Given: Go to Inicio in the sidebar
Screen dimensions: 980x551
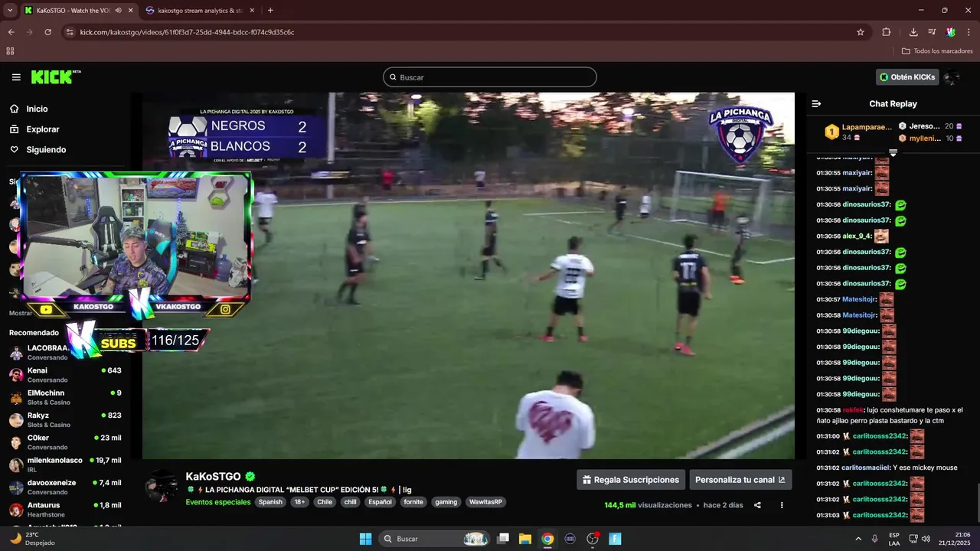Looking at the screenshot, I should 37,109.
